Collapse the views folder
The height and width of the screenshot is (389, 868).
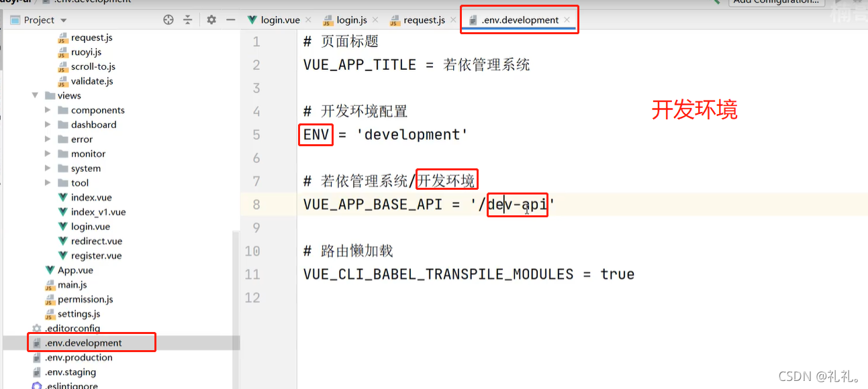pyautogui.click(x=35, y=96)
